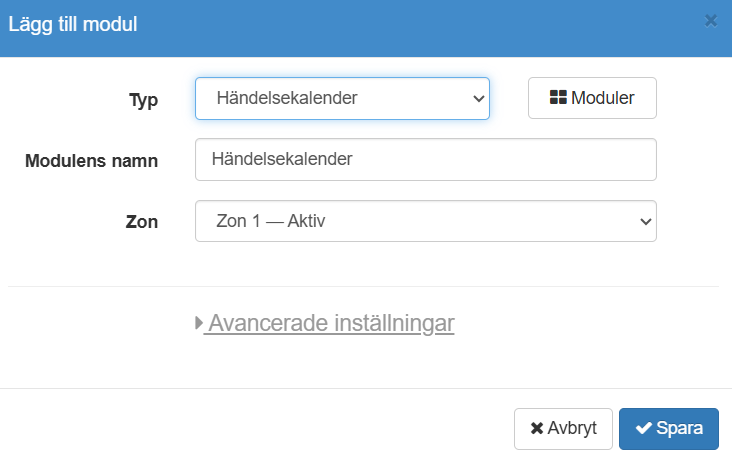Click the chevron arrow in Typ field

[476, 99]
